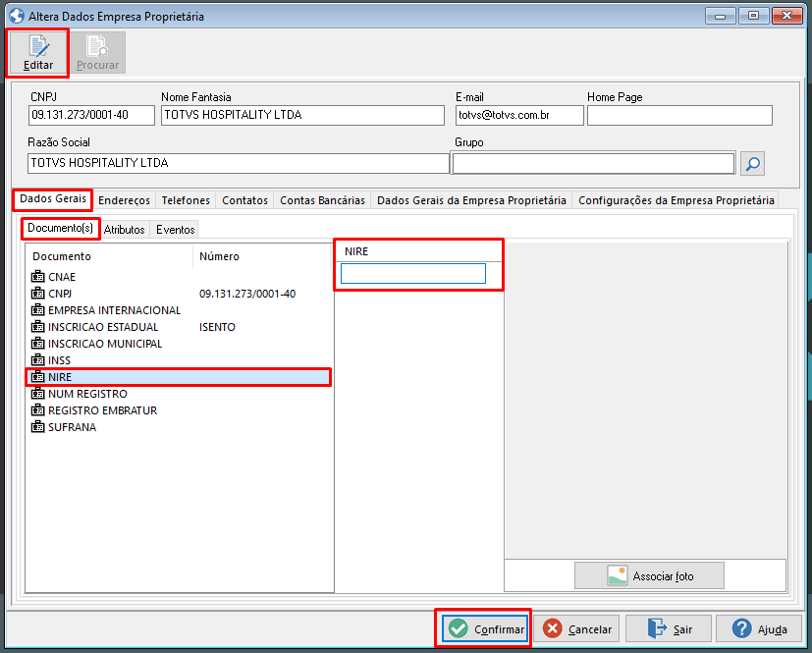Click the INSCRICAO ESTADUAL row icon

pyautogui.click(x=38, y=327)
